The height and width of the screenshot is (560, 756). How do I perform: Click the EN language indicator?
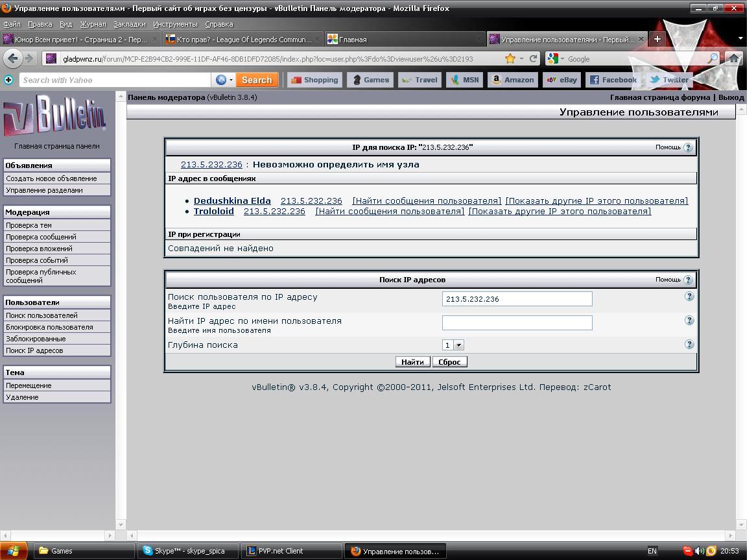[x=652, y=551]
